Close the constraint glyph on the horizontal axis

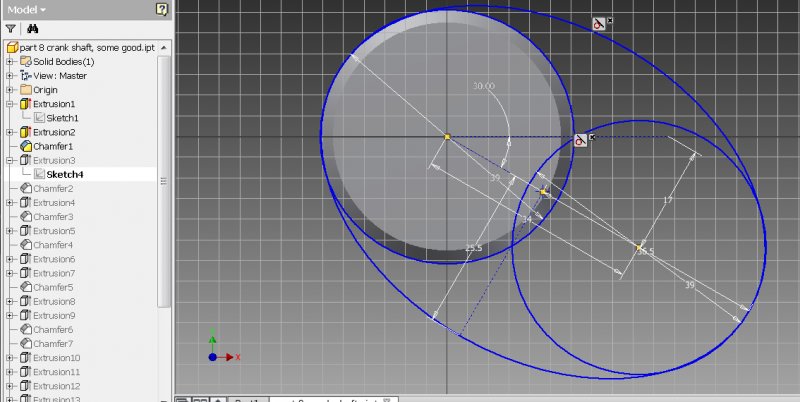(592, 137)
